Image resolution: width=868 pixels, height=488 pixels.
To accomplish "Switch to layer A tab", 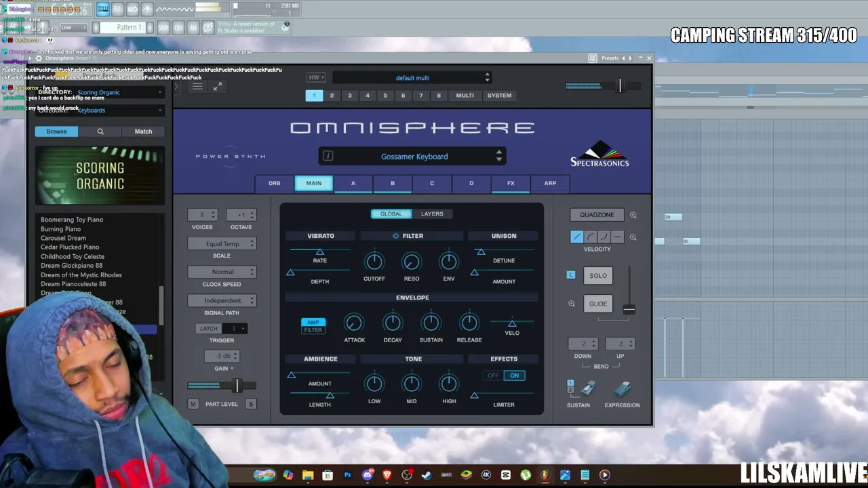I will pos(353,183).
